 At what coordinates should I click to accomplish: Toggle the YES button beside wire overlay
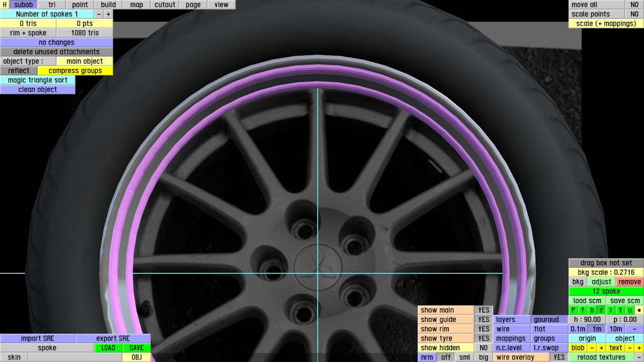pos(559,357)
